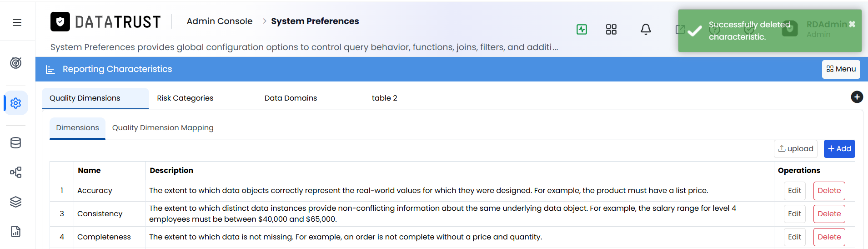Screen dimensions: 868x249
Task: Click the Accuracy description text
Action: pyautogui.click(x=428, y=191)
